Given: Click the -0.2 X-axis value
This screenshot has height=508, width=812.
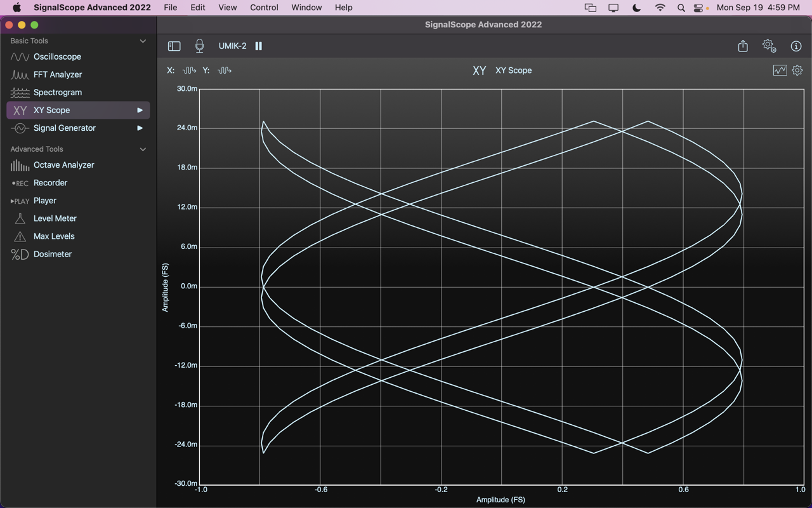Looking at the screenshot, I should tap(441, 490).
